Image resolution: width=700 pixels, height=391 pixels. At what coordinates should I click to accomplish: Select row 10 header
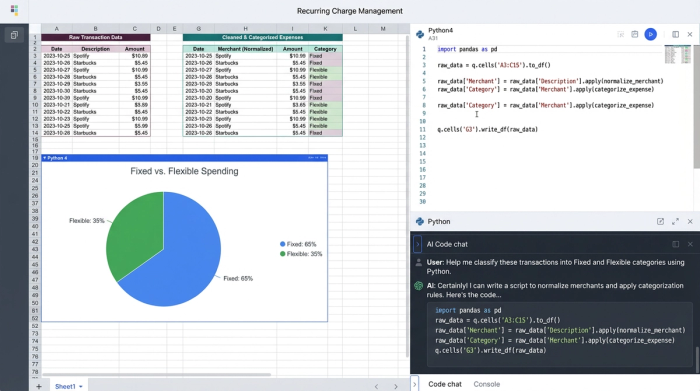[35, 105]
